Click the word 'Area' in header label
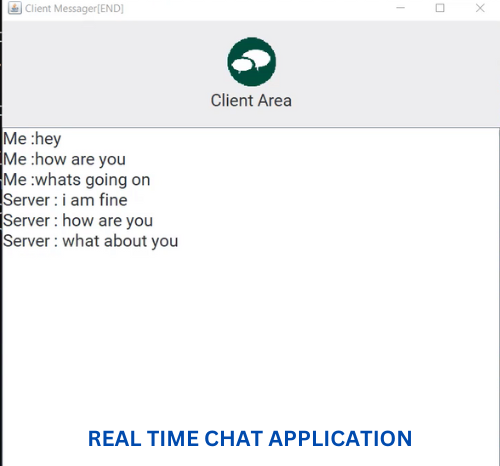Viewport: 500px width, 466px height. click(x=275, y=101)
